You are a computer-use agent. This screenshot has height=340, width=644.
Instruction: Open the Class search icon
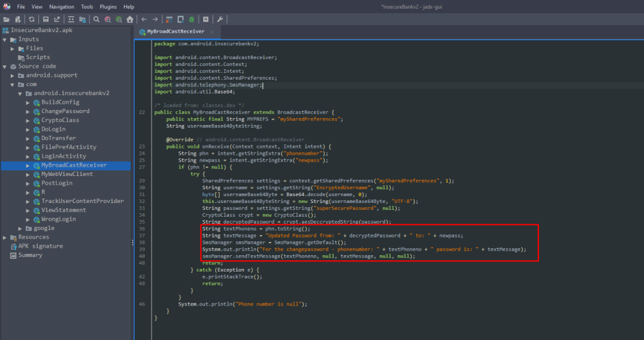(x=108, y=19)
